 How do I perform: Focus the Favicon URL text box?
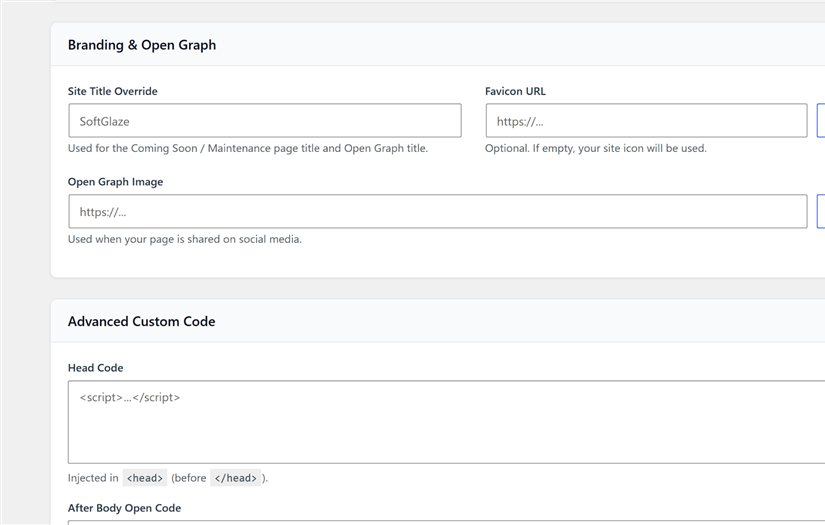click(x=646, y=120)
